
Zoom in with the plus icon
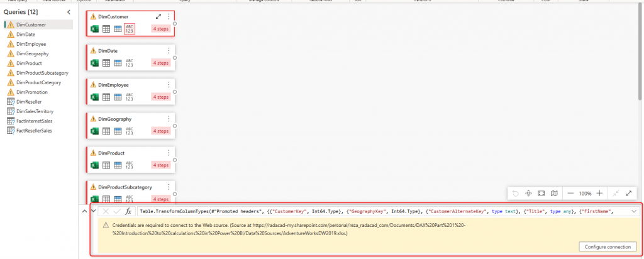[x=599, y=193]
